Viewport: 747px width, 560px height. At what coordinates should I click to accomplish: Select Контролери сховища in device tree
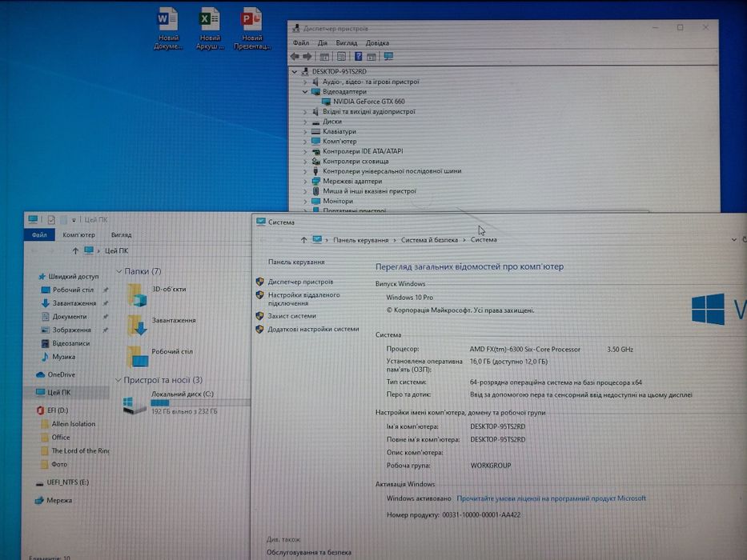[x=355, y=161]
